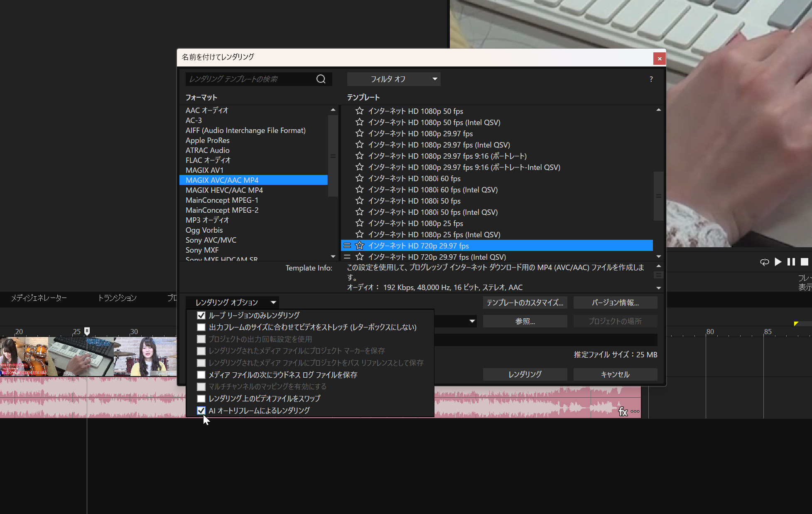Uncheck ループ リージョンのみレンダリング
812x514 pixels.
(201, 315)
